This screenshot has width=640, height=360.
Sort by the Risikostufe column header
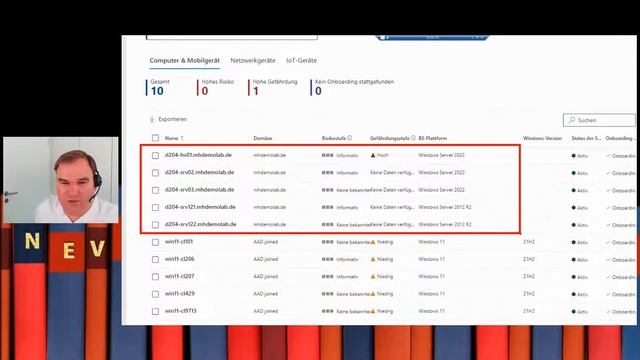[333, 138]
